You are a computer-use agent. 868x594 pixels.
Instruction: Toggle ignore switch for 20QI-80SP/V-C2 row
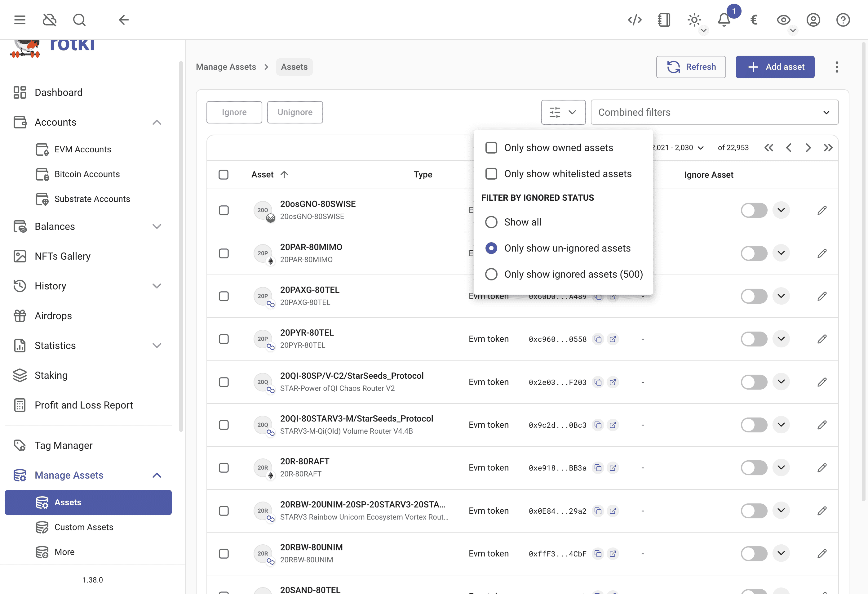[754, 382]
